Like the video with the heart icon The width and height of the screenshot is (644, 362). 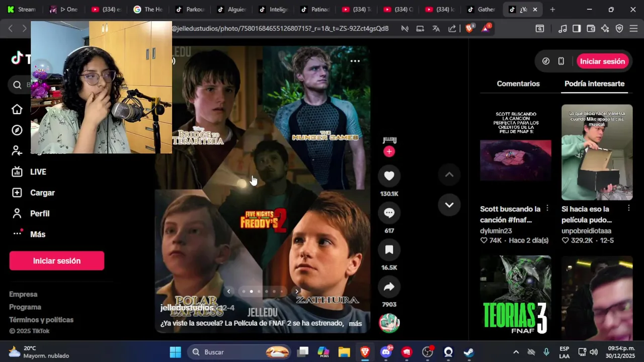tap(389, 175)
